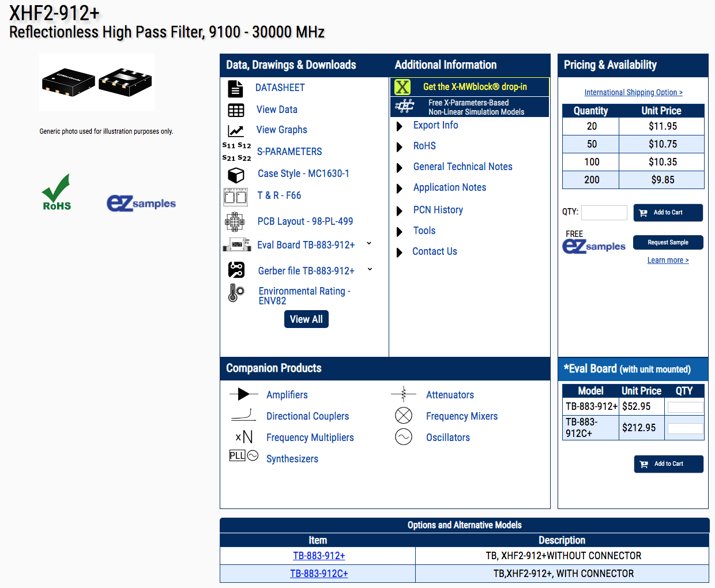Click the X-MWblock green X icon
The image size is (715, 588).
pos(402,87)
